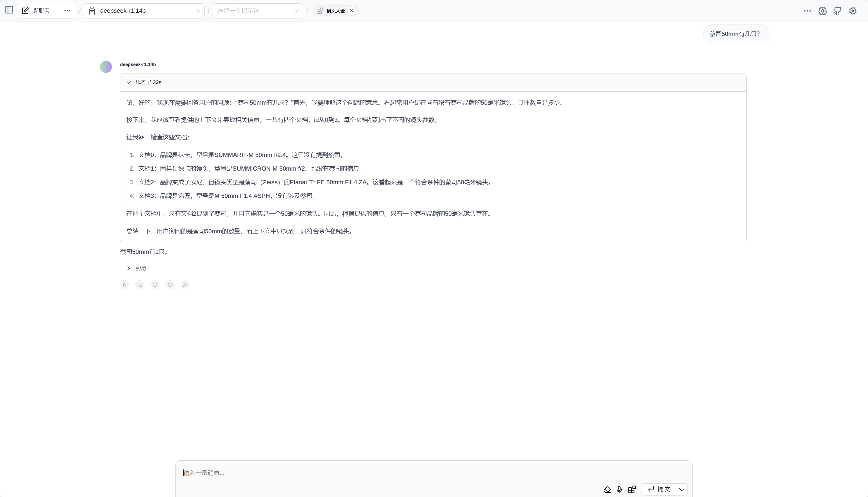Remove the 镜头大全 knowledge base tag
The height and width of the screenshot is (497, 868).
tap(351, 11)
